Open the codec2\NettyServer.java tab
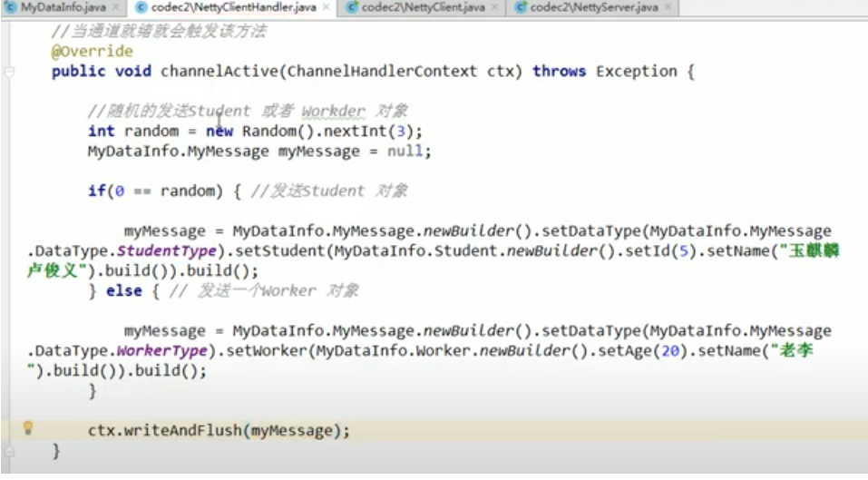 (x=594, y=7)
